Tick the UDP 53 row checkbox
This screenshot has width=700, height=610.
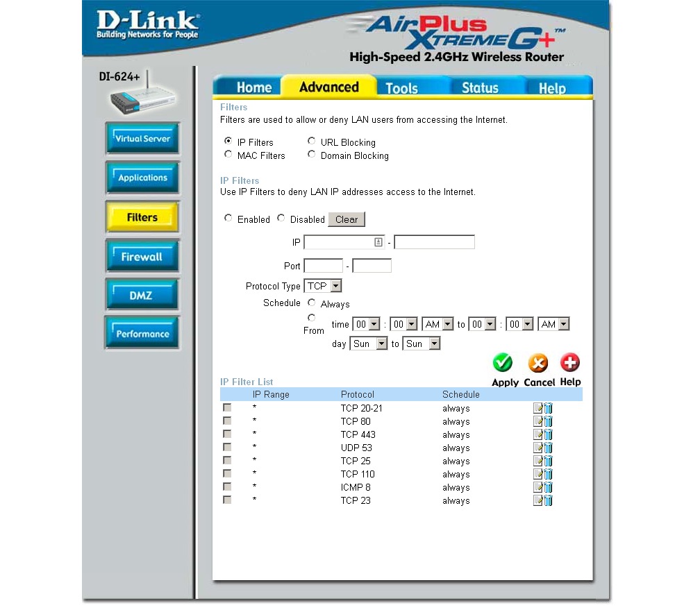click(227, 447)
